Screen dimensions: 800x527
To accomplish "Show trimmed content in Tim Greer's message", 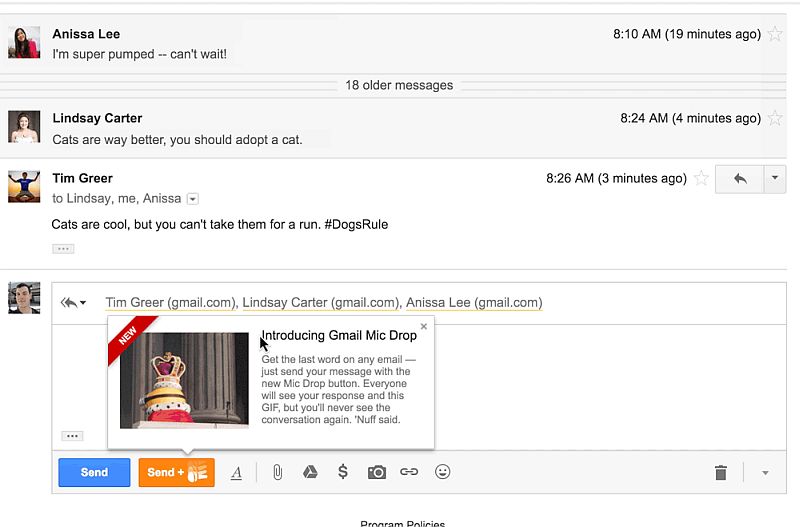I will pyautogui.click(x=63, y=248).
